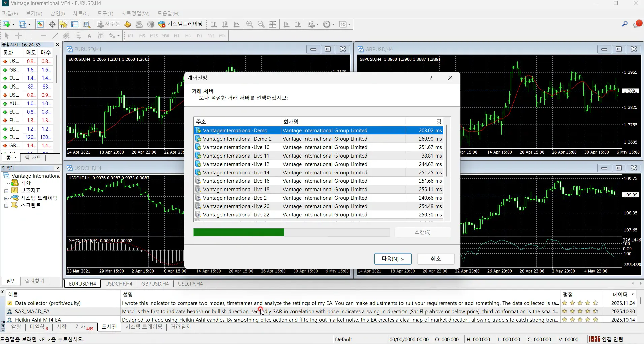Click 다음(N) to proceed
Viewport: 644px width, 344px height.
(393, 259)
